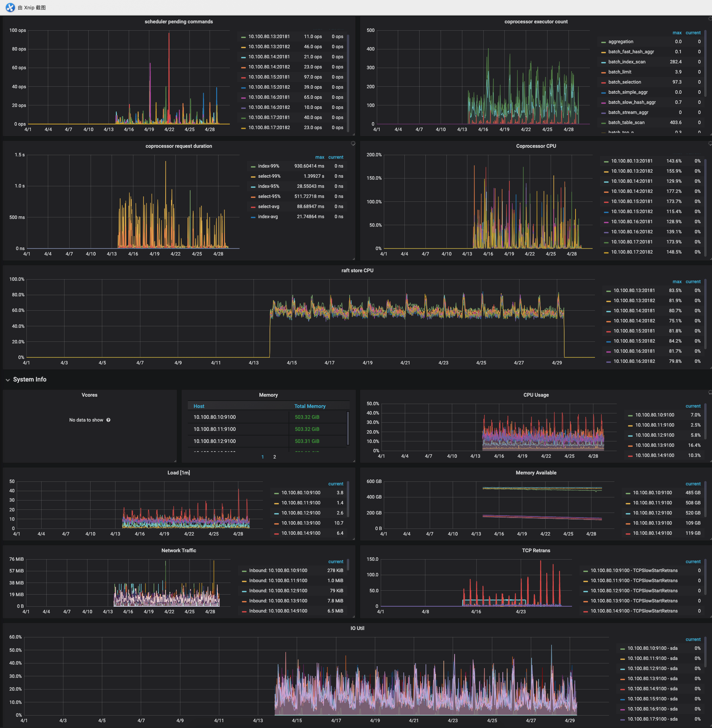This screenshot has height=728, width=712.
Task: Click resize handle of the Memory table panel
Action: 354,461
